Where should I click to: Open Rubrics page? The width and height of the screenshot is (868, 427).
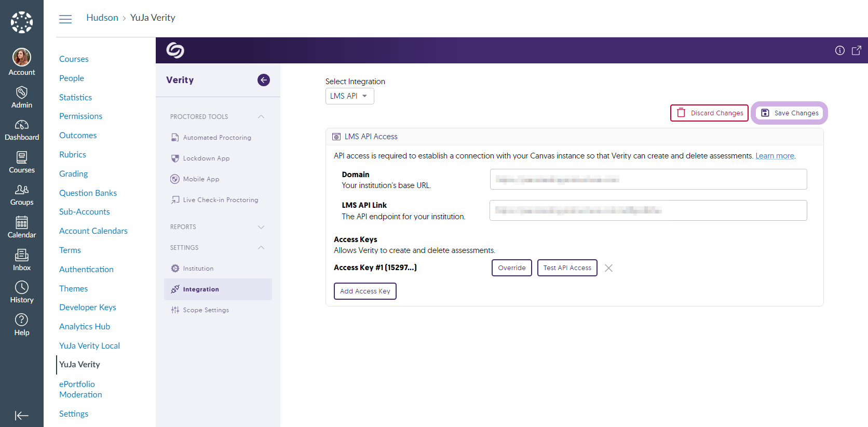[73, 155]
